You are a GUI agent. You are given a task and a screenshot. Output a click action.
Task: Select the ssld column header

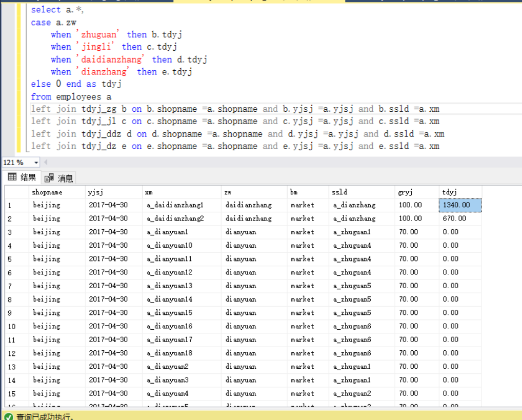362,192
